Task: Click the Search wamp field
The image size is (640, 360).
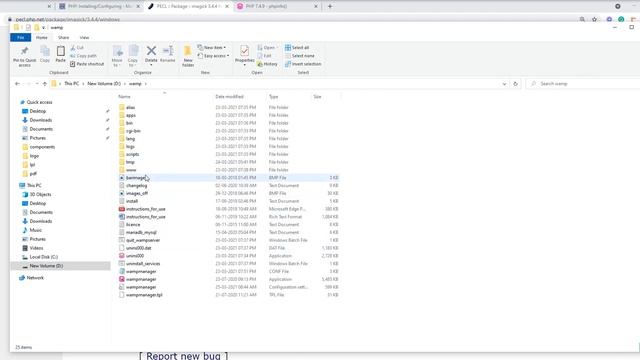Action: 584,84
